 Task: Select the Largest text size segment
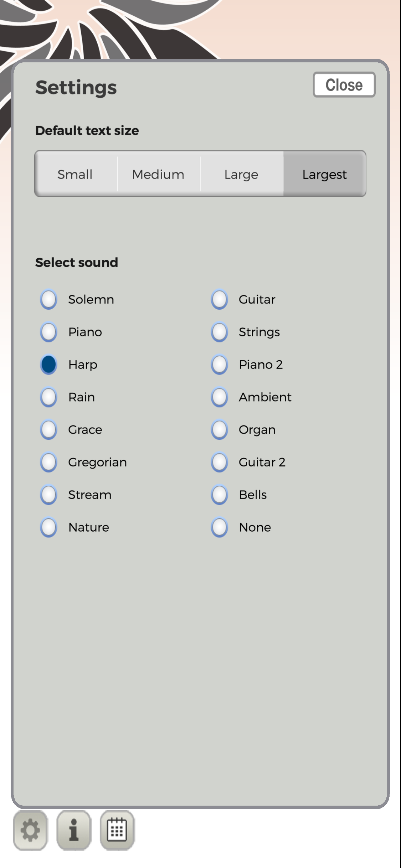(325, 174)
